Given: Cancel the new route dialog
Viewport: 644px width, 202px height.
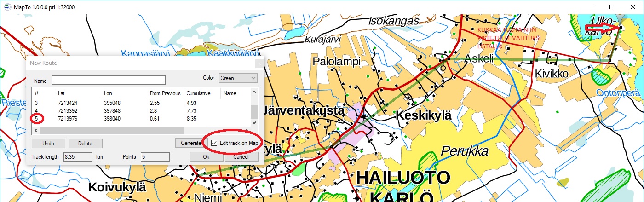Looking at the screenshot, I should [x=241, y=157].
